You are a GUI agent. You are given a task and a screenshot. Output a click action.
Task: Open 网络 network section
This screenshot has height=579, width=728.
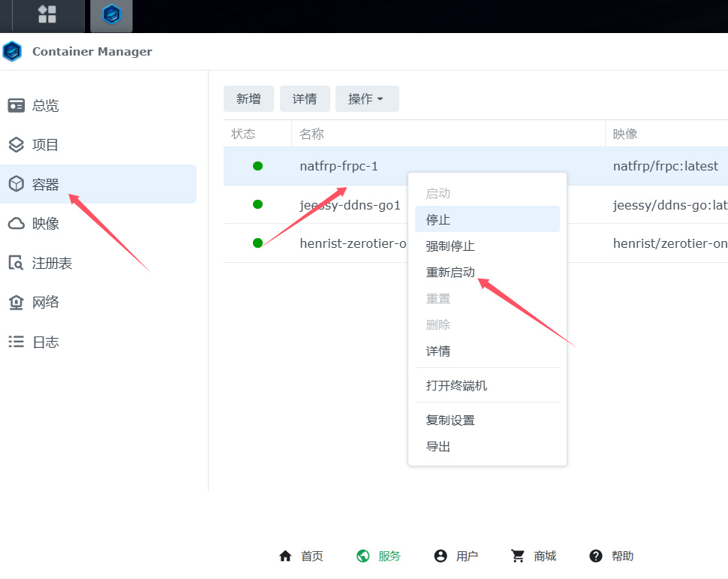[45, 303]
